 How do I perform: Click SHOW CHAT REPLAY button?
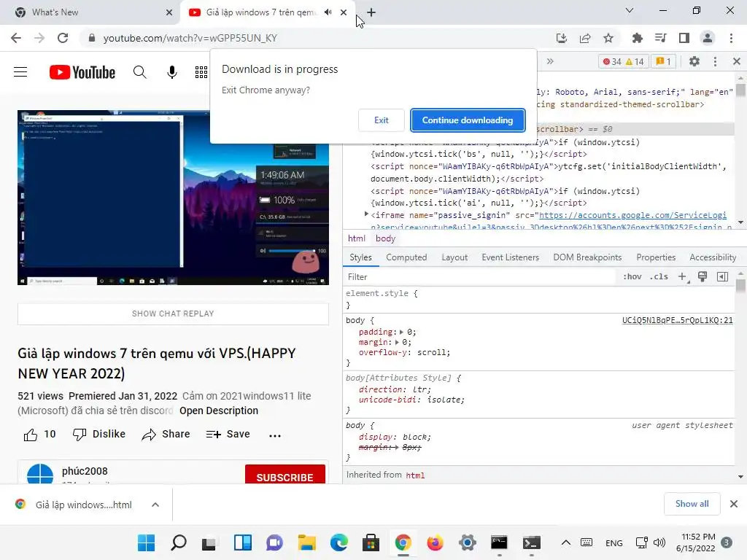[173, 314]
